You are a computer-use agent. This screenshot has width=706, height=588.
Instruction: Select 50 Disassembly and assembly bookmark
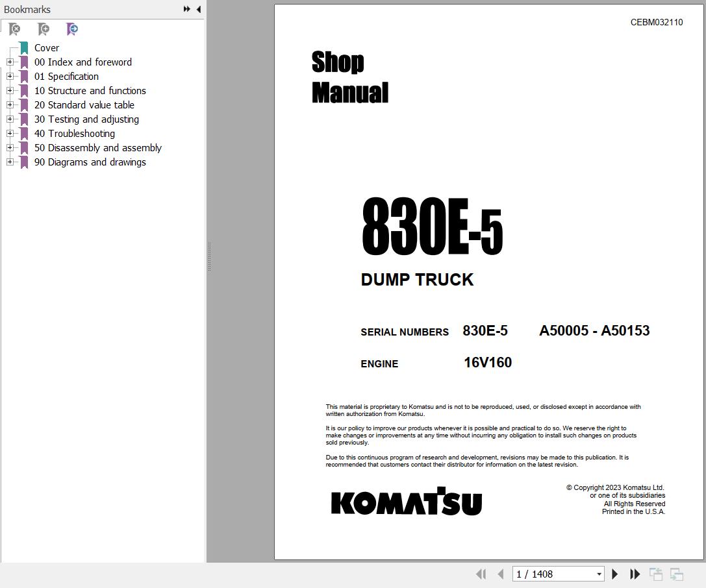(x=97, y=147)
